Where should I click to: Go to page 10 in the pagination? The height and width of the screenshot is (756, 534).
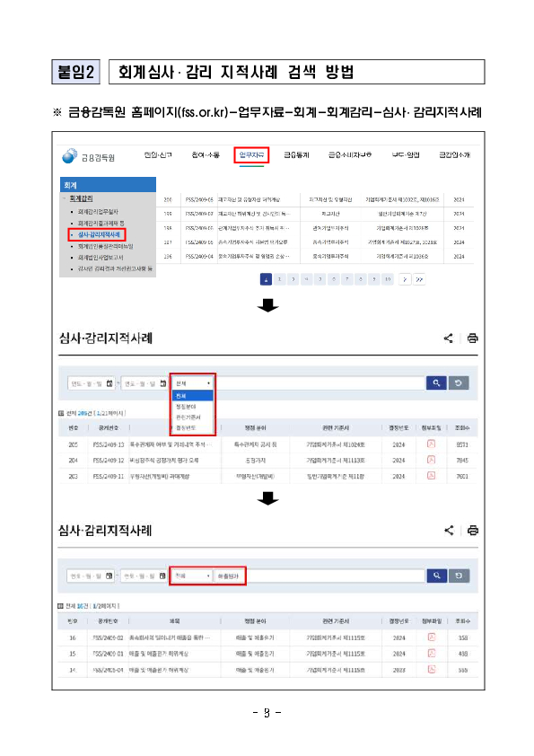pyautogui.click(x=388, y=279)
